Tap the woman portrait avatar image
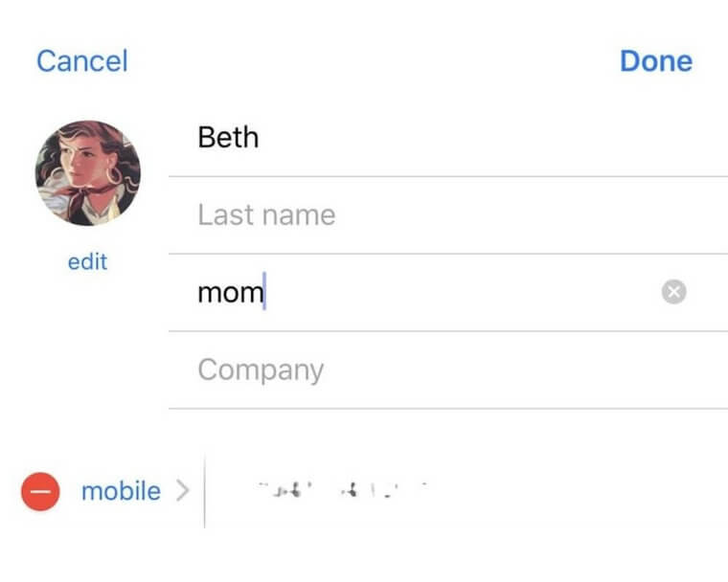This screenshot has width=728, height=582. (88, 173)
